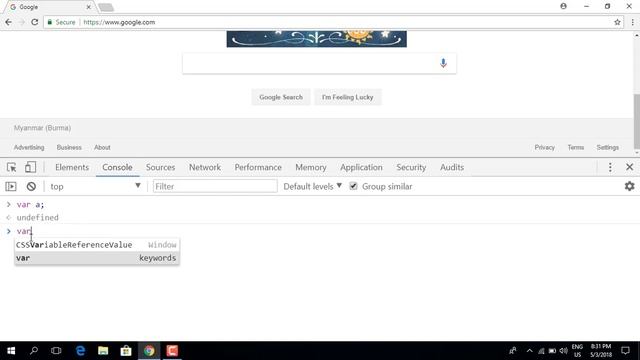Viewport: 640px width, 360px height.
Task: Close the DevTools panel
Action: (x=629, y=167)
